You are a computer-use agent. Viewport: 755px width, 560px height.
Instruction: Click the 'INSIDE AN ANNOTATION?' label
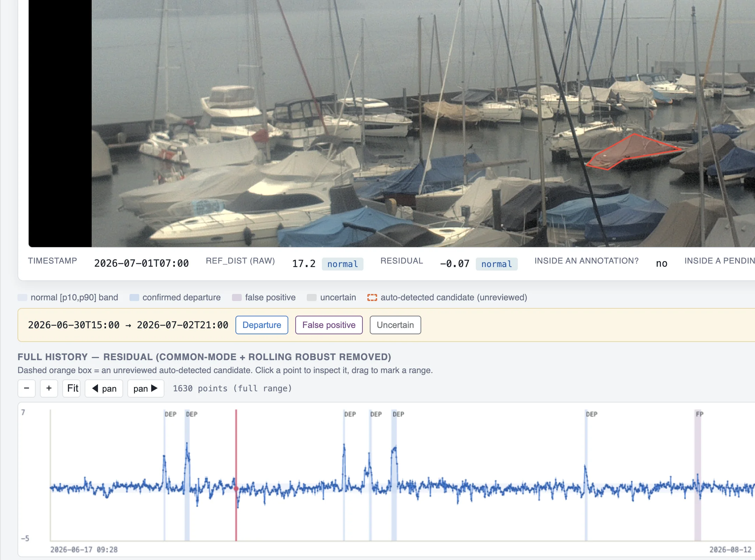[x=586, y=261]
